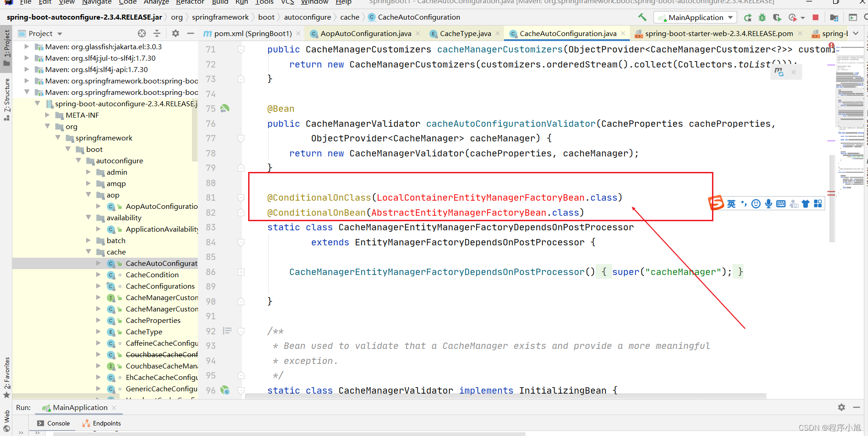Minimize the Run tool window
This screenshot has height=436, width=868.
[x=857, y=407]
